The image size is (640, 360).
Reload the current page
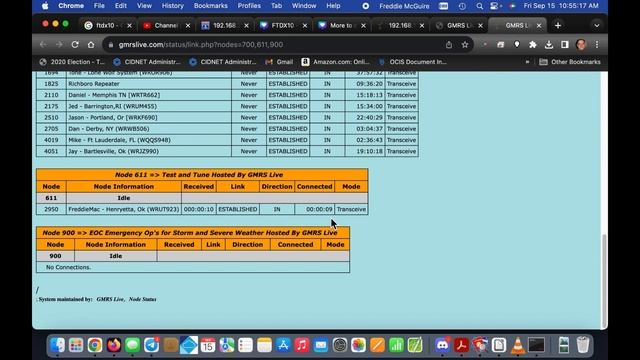[x=75, y=44]
